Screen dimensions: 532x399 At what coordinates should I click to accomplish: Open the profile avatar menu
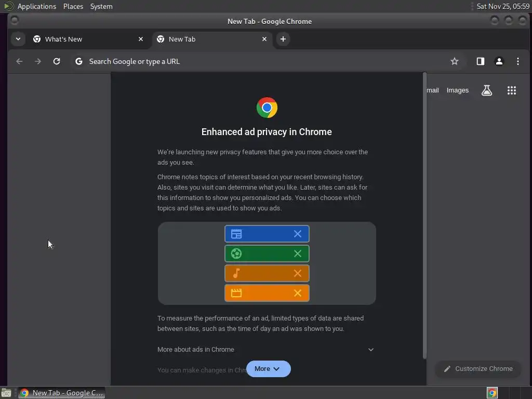[x=499, y=61]
